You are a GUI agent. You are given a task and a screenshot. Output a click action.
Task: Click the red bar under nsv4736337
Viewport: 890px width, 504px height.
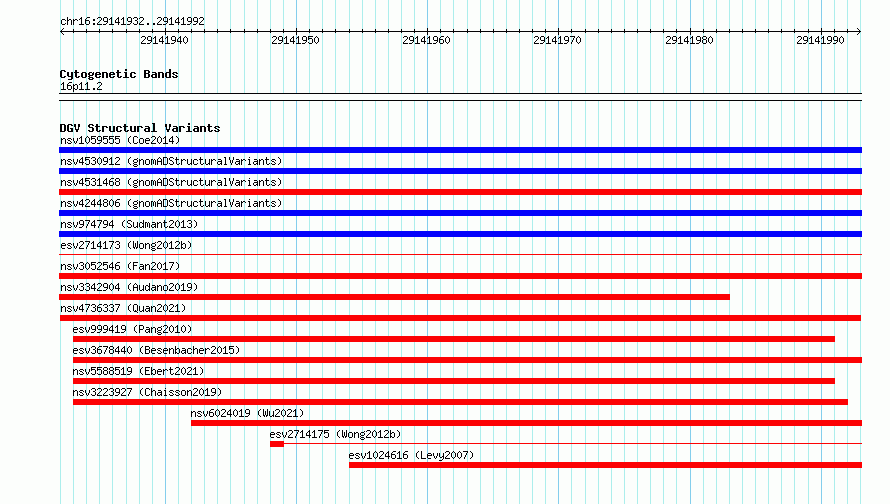(x=460, y=318)
